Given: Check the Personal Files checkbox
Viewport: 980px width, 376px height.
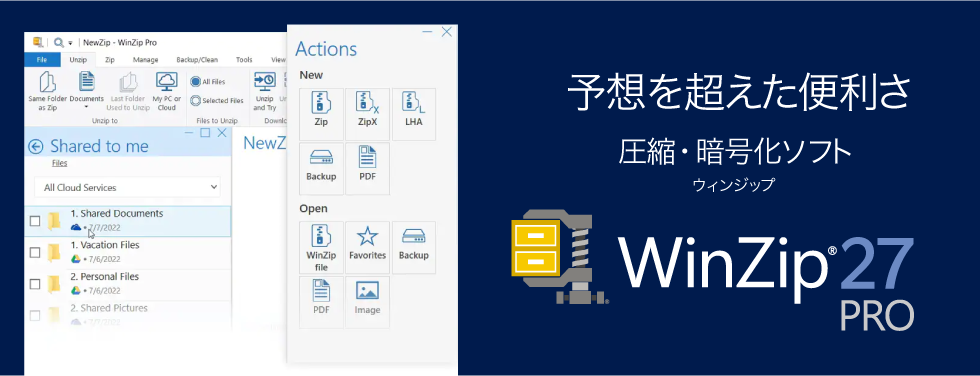Looking at the screenshot, I should click(35, 284).
